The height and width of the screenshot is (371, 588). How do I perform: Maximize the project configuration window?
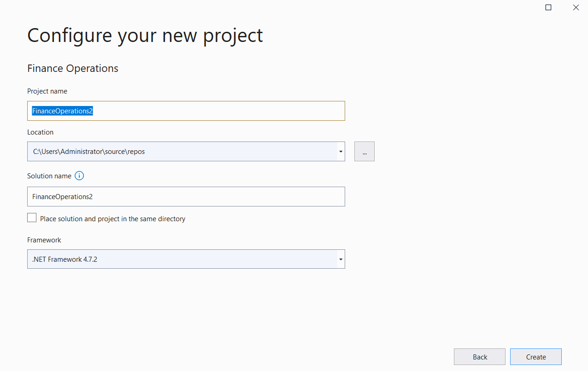(548, 7)
